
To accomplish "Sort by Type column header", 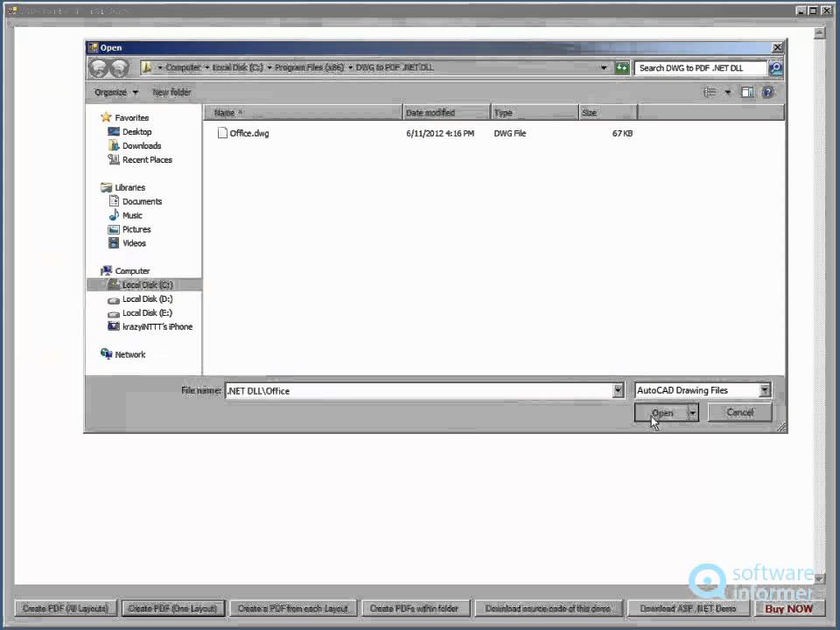I will 535,113.
